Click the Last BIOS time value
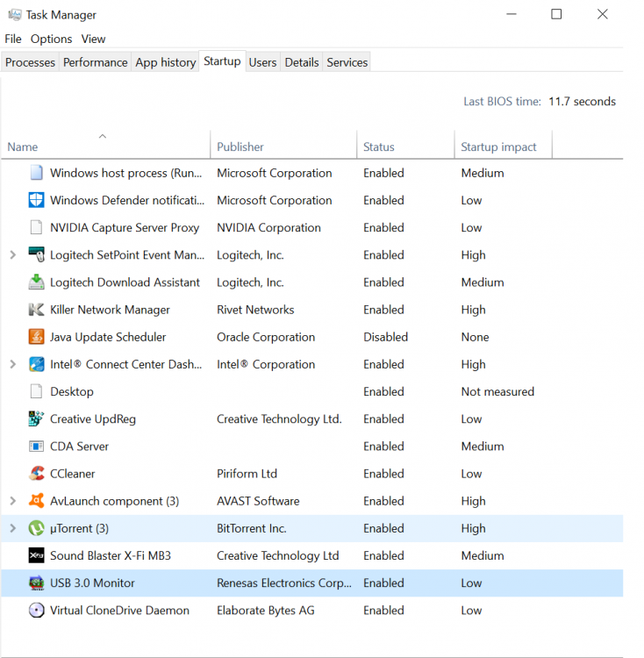 point(582,101)
